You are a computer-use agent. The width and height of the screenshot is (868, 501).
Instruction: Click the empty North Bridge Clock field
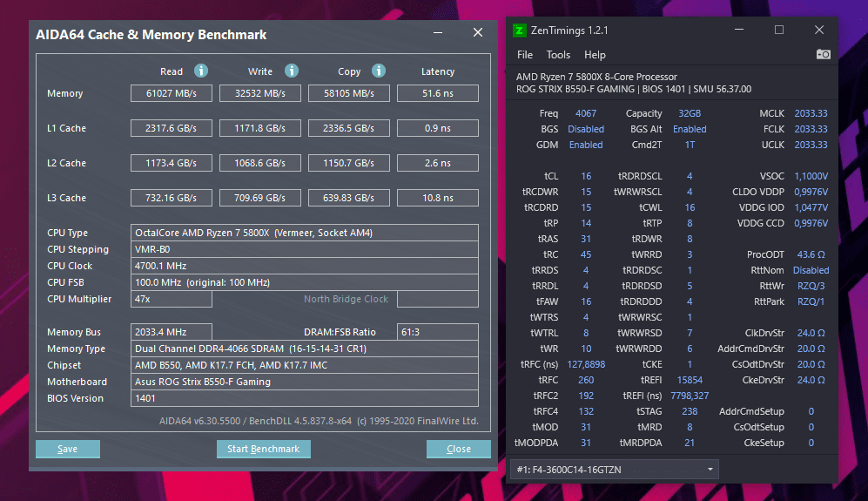pos(438,299)
